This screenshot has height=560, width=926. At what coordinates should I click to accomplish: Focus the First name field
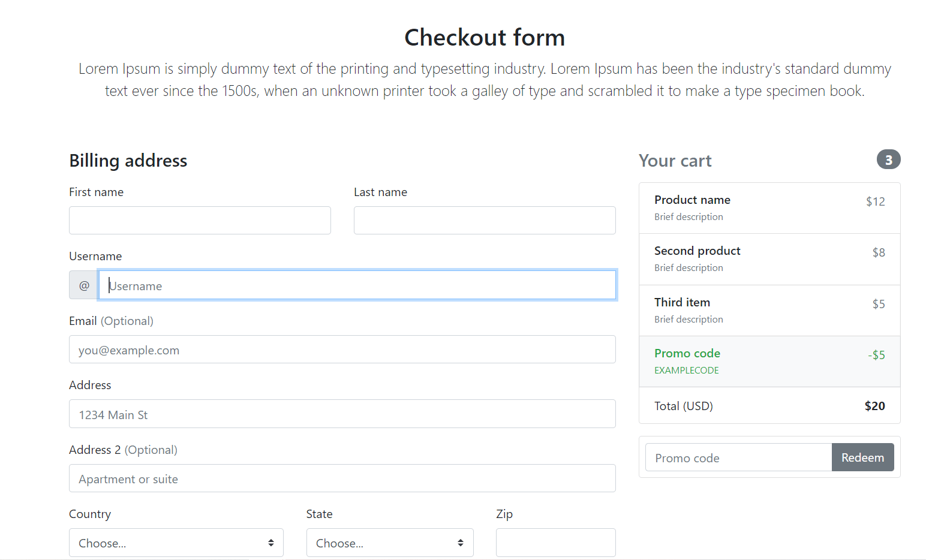pyautogui.click(x=200, y=221)
